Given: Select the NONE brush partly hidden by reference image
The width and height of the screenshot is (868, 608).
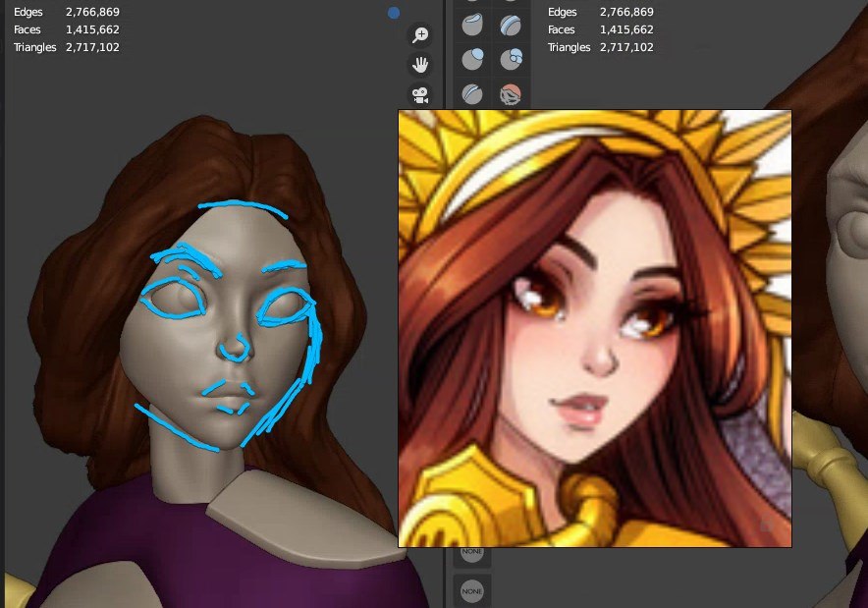Looking at the screenshot, I should tap(472, 554).
